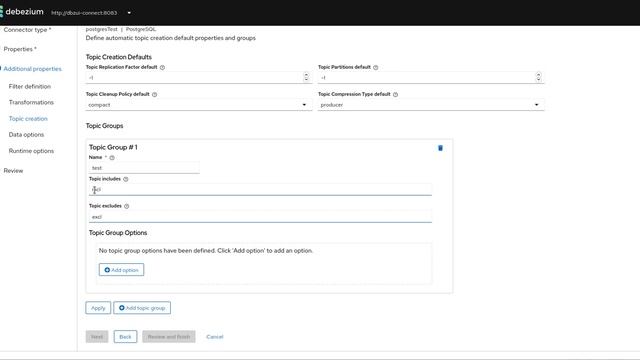Open help icon for Topic Replication Factor default
Screen dimensions: 640x360
pyautogui.click(x=162, y=67)
